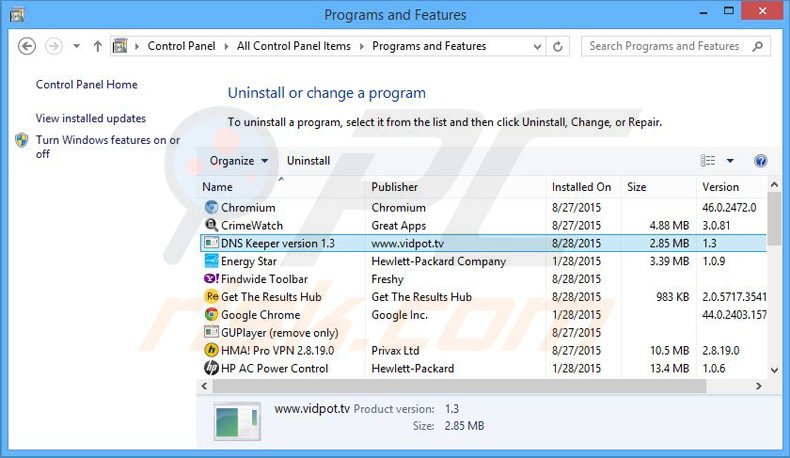Image resolution: width=790 pixels, height=458 pixels.
Task: Select HMA! Pro VPN 2.8.19.0 entry
Action: (278, 351)
